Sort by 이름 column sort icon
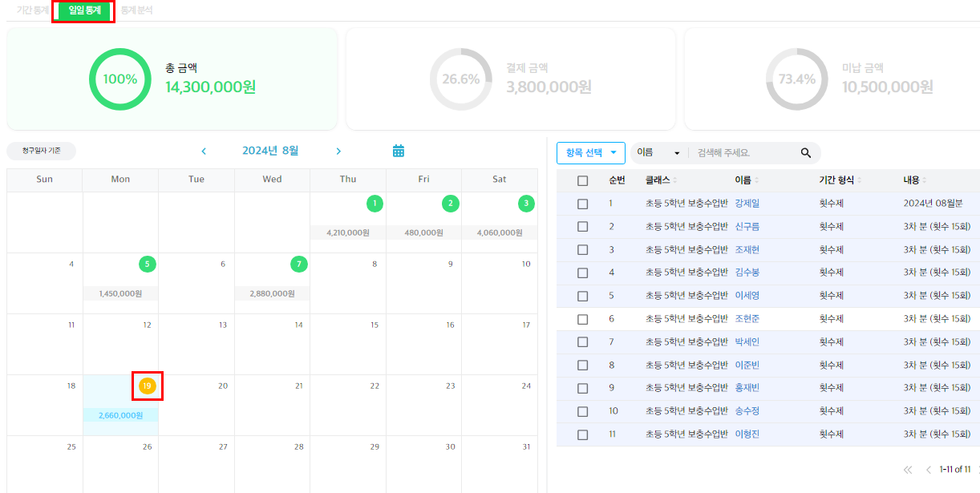 (756, 181)
